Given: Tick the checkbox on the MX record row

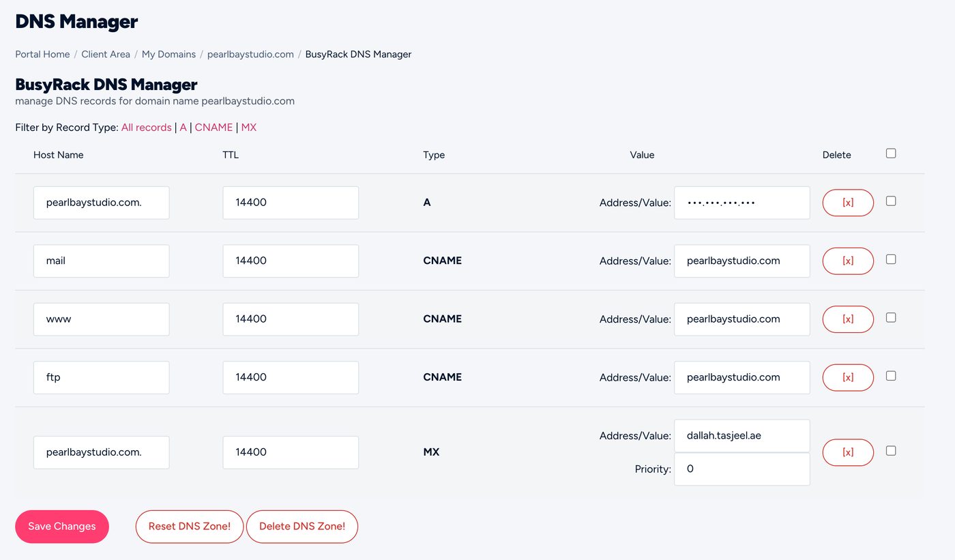Looking at the screenshot, I should click(891, 451).
